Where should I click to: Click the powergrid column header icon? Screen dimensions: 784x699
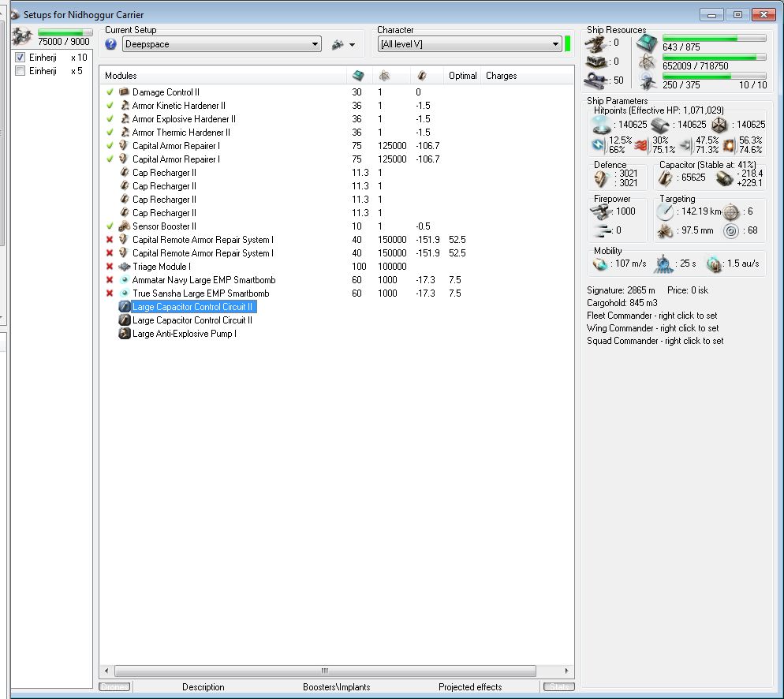click(384, 76)
